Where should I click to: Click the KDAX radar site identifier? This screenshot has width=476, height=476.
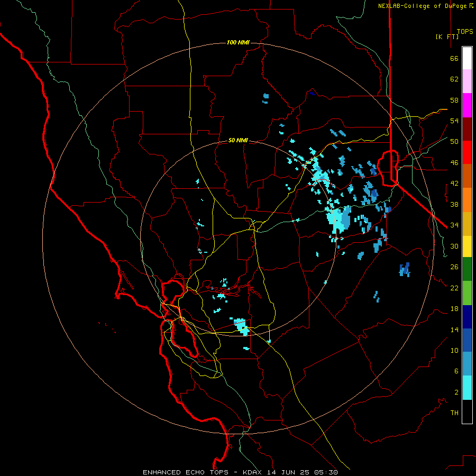coord(252,472)
